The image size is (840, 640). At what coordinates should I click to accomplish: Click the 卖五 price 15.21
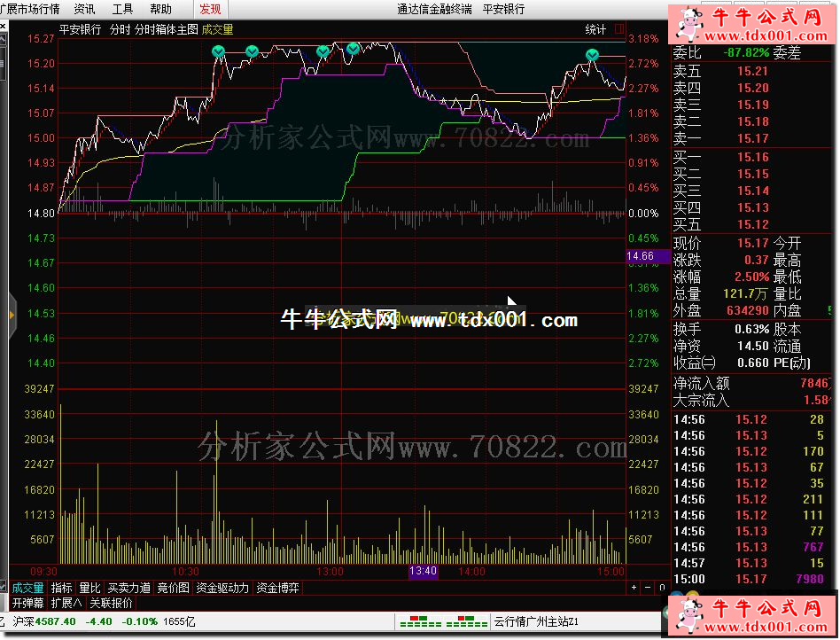pyautogui.click(x=752, y=71)
